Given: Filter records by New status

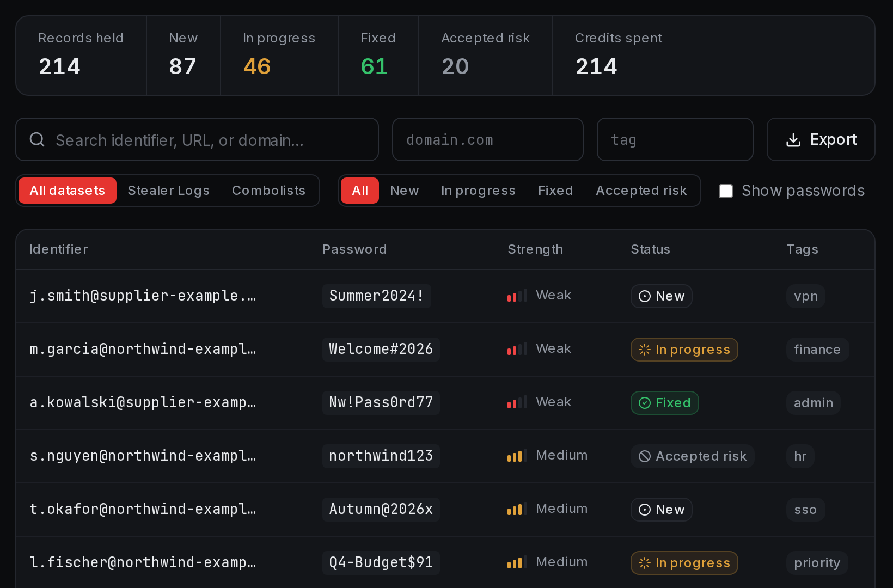Looking at the screenshot, I should 405,191.
